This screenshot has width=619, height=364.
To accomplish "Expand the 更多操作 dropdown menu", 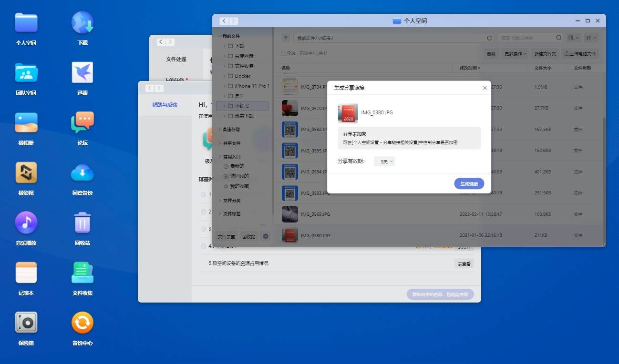I will pos(515,54).
